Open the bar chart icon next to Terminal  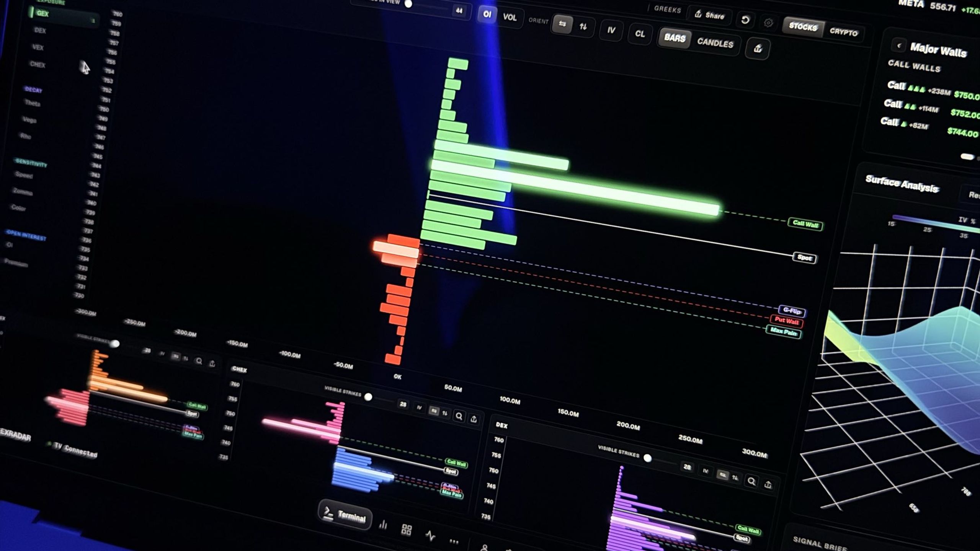[383, 525]
